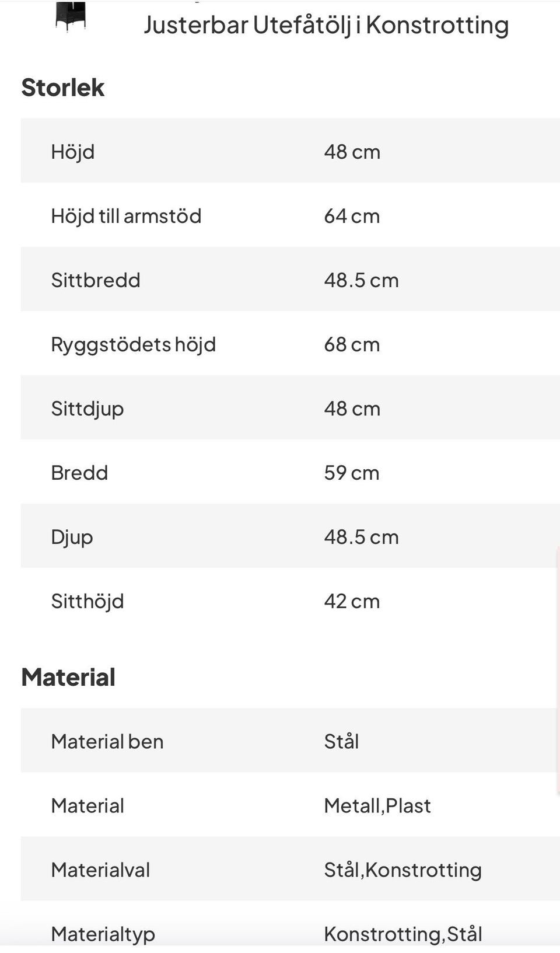The height and width of the screenshot is (953, 560).
Task: Select the Ryggstödets höjd label
Action: coord(134,344)
